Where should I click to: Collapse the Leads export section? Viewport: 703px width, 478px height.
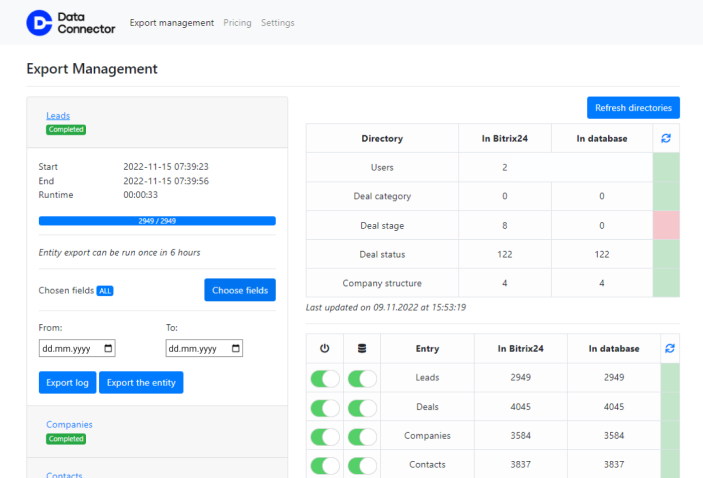(58, 116)
